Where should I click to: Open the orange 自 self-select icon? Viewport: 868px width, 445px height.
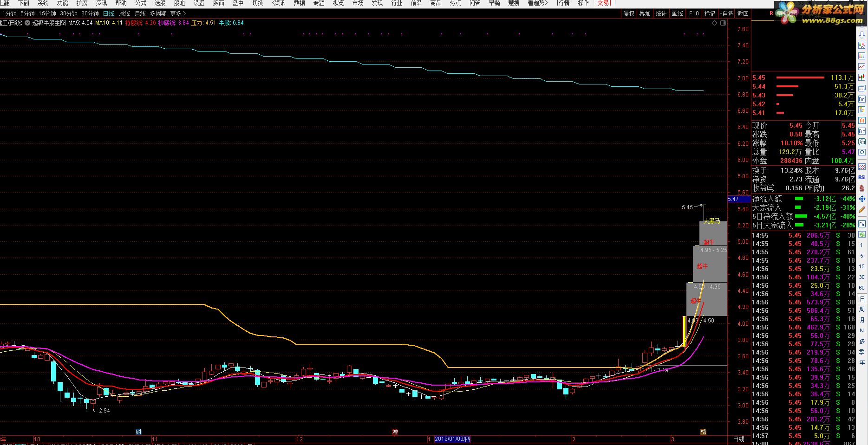coord(862,120)
